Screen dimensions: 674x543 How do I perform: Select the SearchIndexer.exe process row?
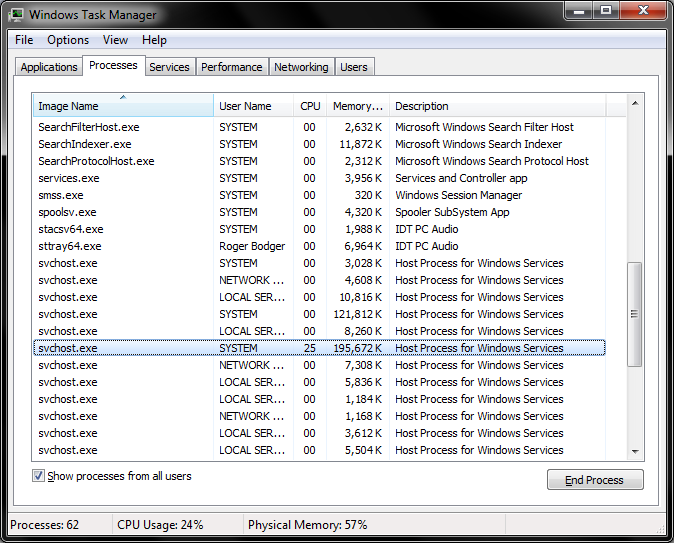tap(84, 144)
